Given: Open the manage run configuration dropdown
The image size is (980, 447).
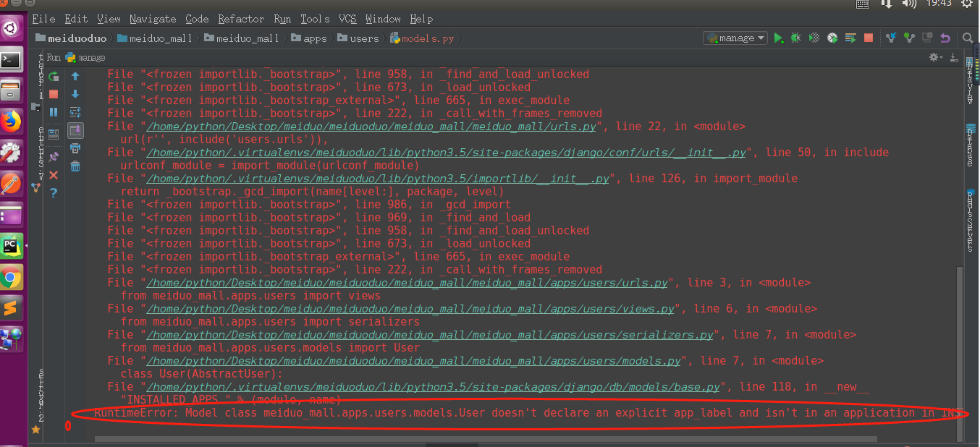Looking at the screenshot, I should 735,38.
